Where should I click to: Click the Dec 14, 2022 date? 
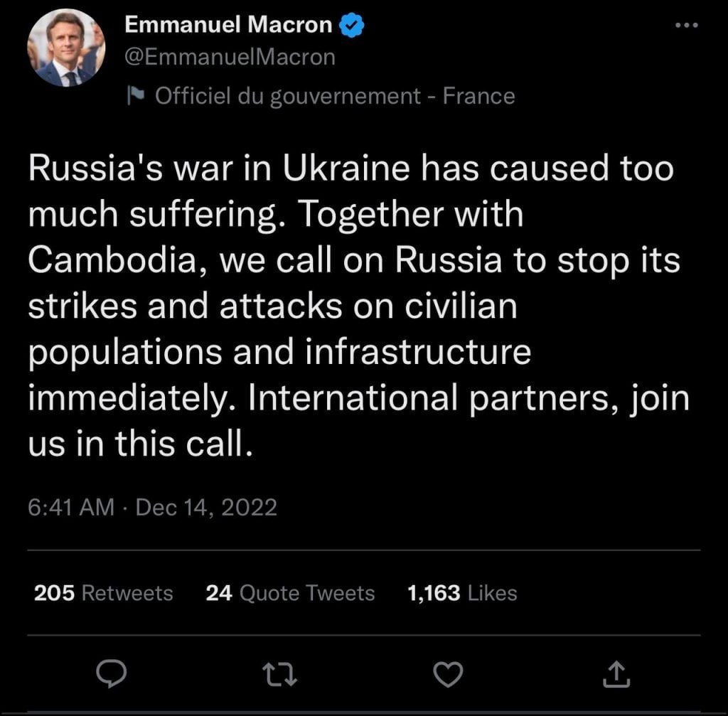(x=205, y=507)
